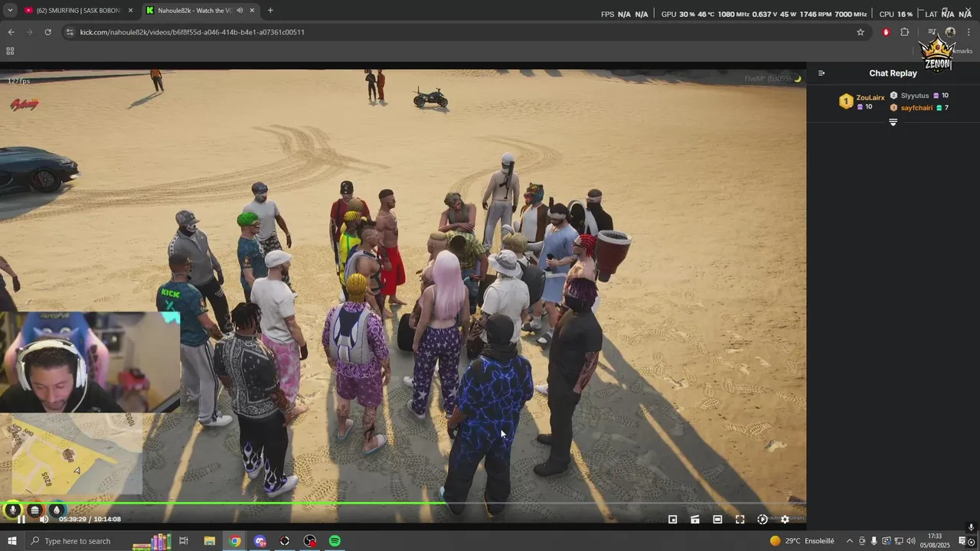View site information icon in address bar
Viewport: 980px width, 551px height.
pos(70,32)
